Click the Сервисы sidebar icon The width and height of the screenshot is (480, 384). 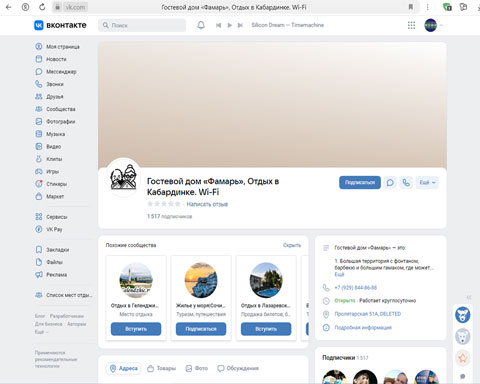(39, 217)
